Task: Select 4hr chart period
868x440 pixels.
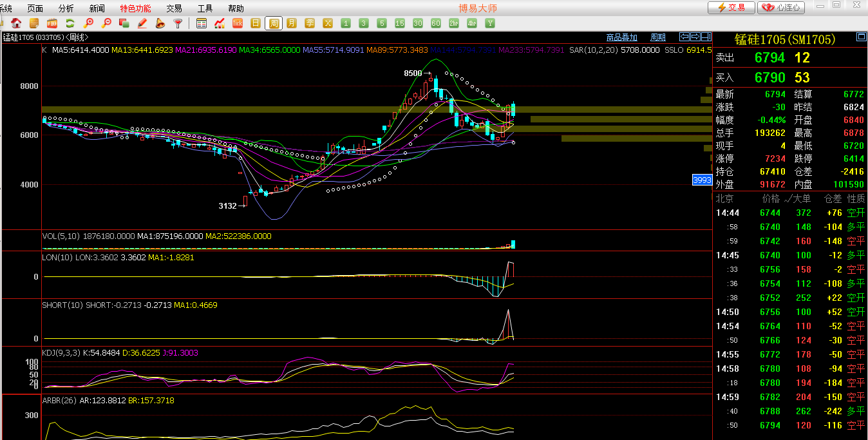Action: tap(472, 23)
